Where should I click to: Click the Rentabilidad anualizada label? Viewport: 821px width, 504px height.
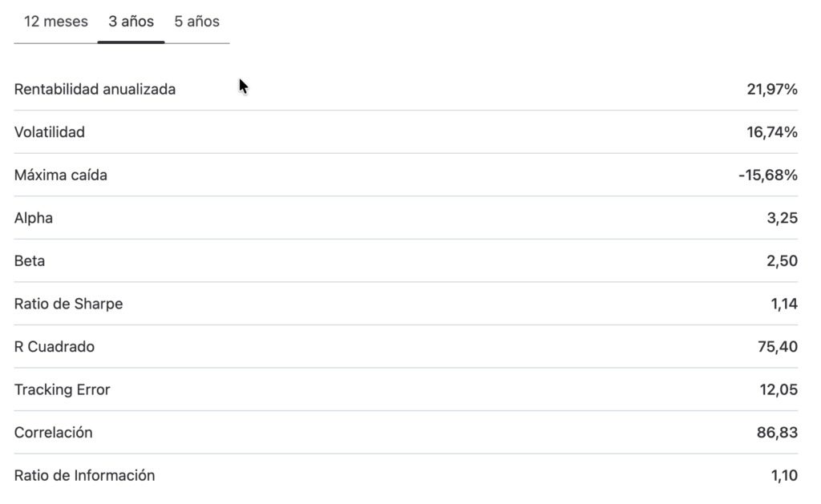coord(95,90)
